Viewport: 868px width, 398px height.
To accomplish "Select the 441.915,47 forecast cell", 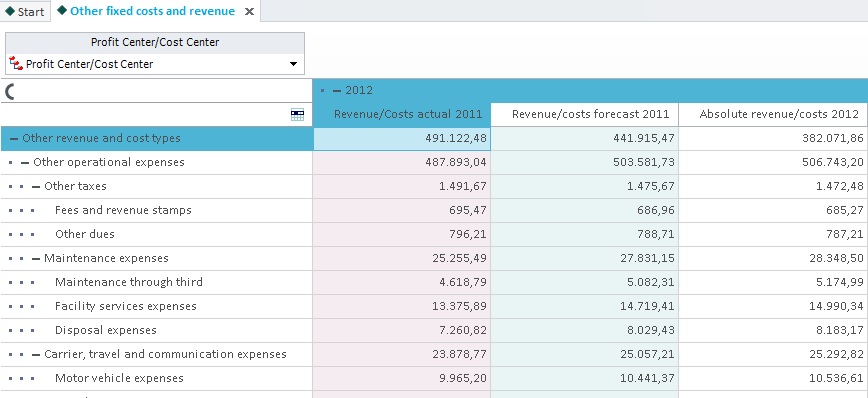I will pyautogui.click(x=585, y=138).
